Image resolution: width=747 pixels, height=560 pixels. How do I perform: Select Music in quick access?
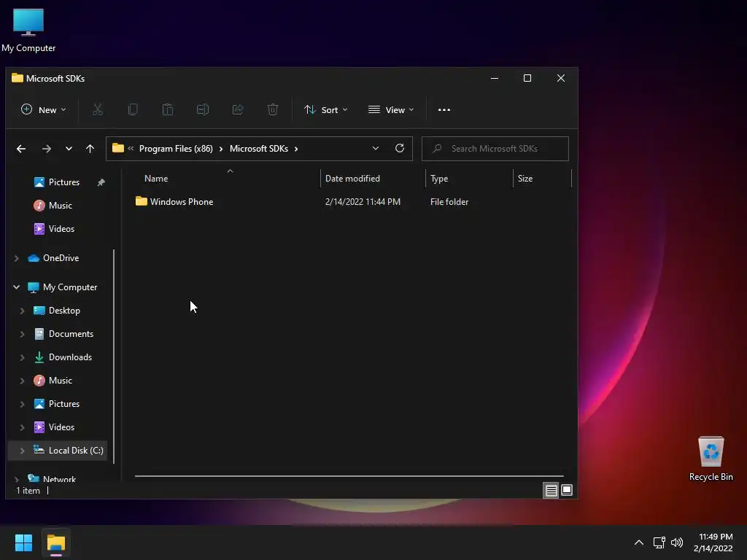tap(60, 206)
